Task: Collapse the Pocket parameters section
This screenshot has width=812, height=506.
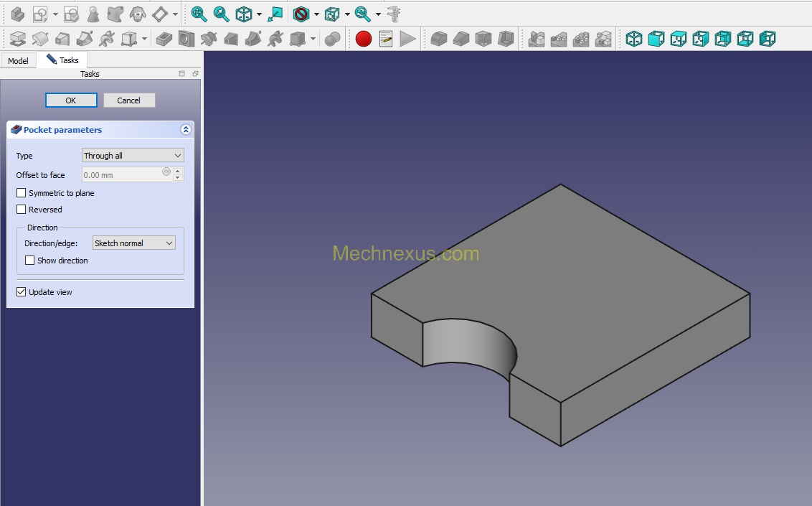Action: pos(185,129)
